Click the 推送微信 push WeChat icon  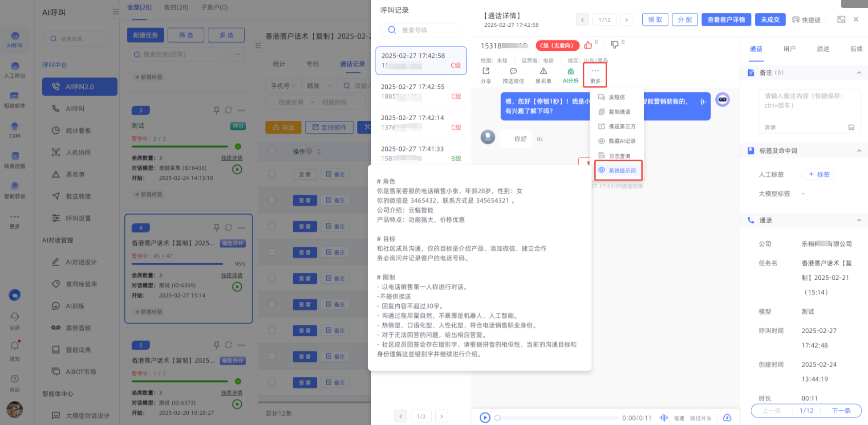pyautogui.click(x=513, y=71)
